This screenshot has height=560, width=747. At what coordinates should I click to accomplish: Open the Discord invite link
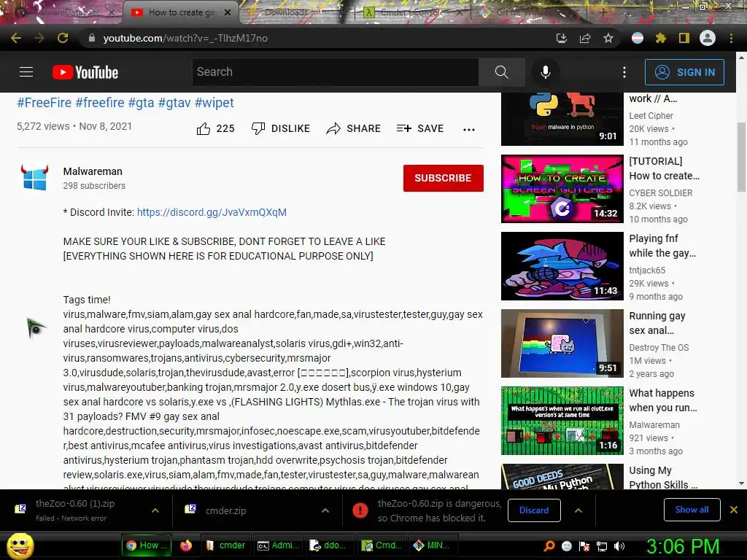[212, 212]
